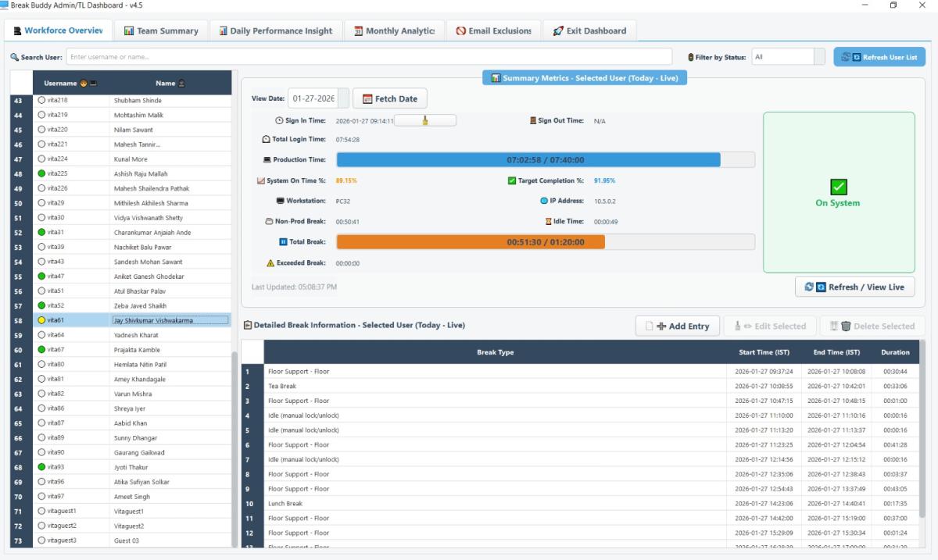This screenshot has height=560, width=938.
Task: Click the blue Production Time progress bar
Action: (x=528, y=160)
